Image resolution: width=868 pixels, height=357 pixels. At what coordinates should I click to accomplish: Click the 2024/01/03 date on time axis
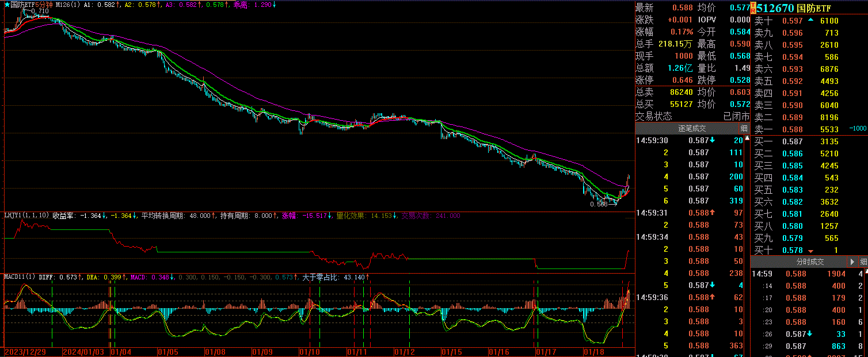tap(84, 352)
